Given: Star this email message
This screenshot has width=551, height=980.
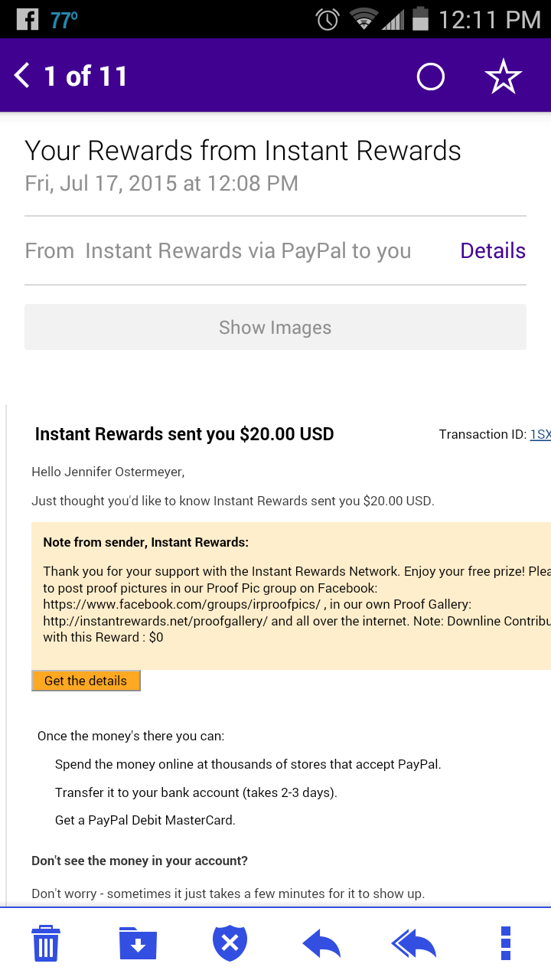Looking at the screenshot, I should point(504,77).
